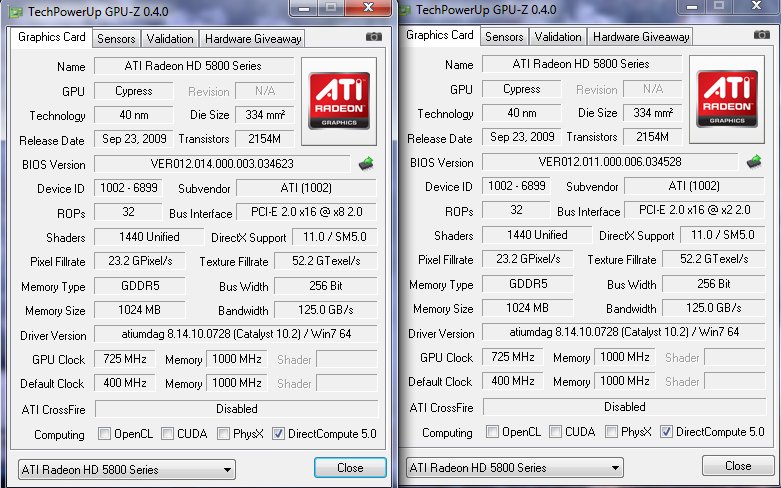This screenshot has width=781, height=488.
Task: Click GPU Clock 725 MHz in left window
Action: pos(125,359)
